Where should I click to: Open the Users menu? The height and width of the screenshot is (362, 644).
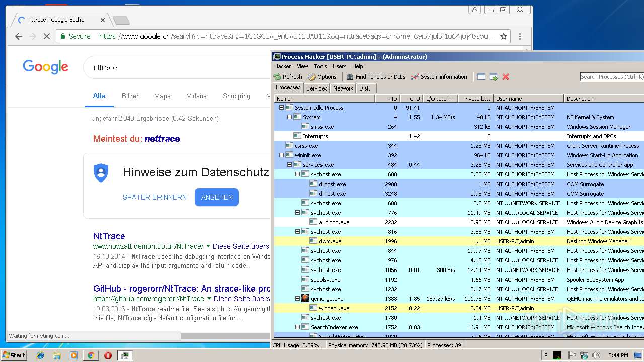tap(340, 66)
